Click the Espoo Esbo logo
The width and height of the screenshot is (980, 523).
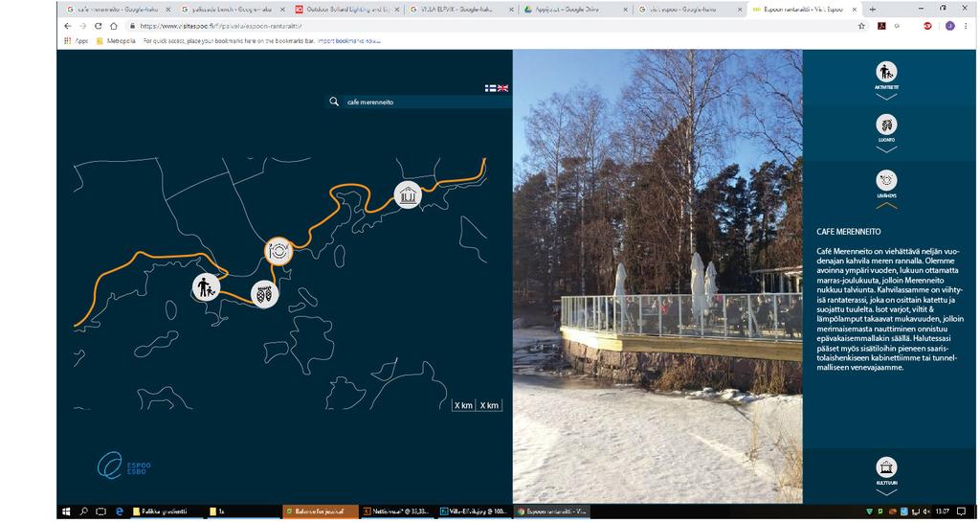tap(123, 466)
